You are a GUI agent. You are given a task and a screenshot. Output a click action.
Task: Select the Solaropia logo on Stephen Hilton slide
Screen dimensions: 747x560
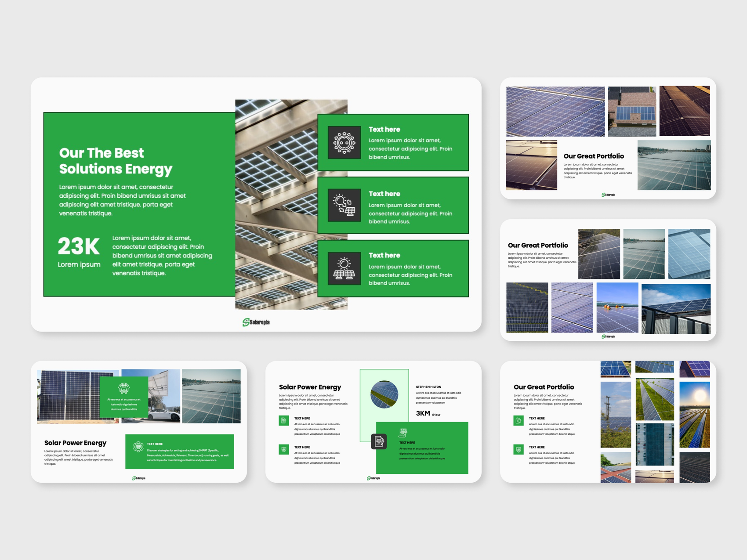click(x=373, y=478)
